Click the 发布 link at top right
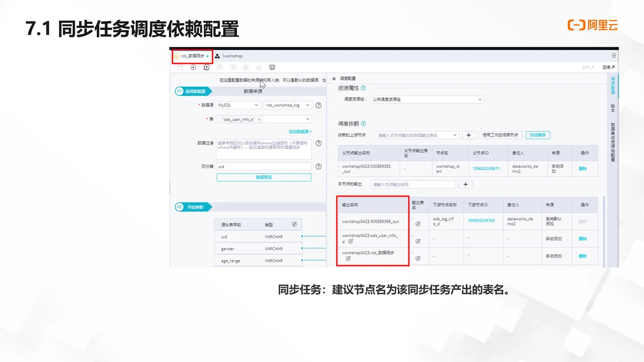The image size is (644, 362). click(588, 67)
